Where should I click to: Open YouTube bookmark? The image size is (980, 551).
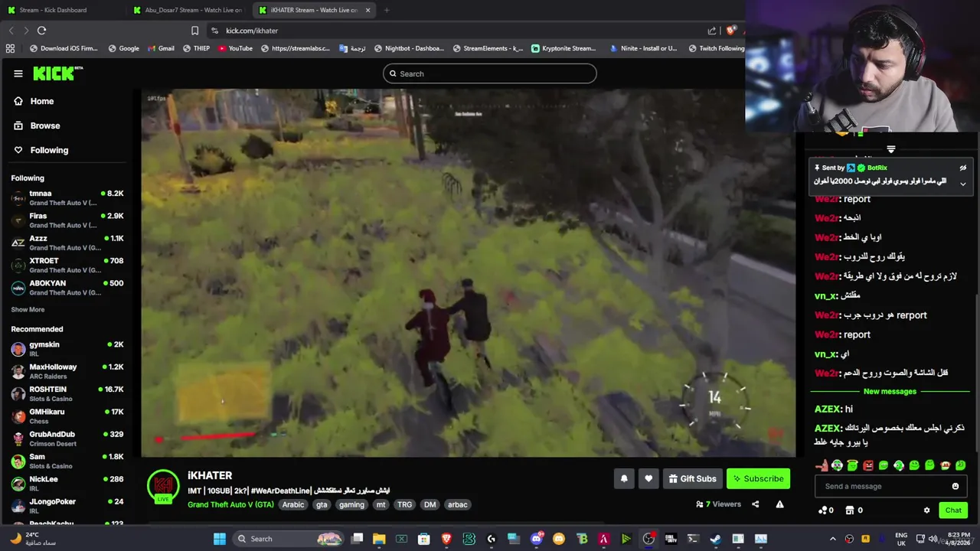click(x=235, y=48)
